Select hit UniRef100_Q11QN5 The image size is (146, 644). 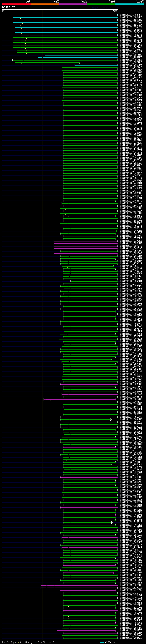(x=131, y=256)
